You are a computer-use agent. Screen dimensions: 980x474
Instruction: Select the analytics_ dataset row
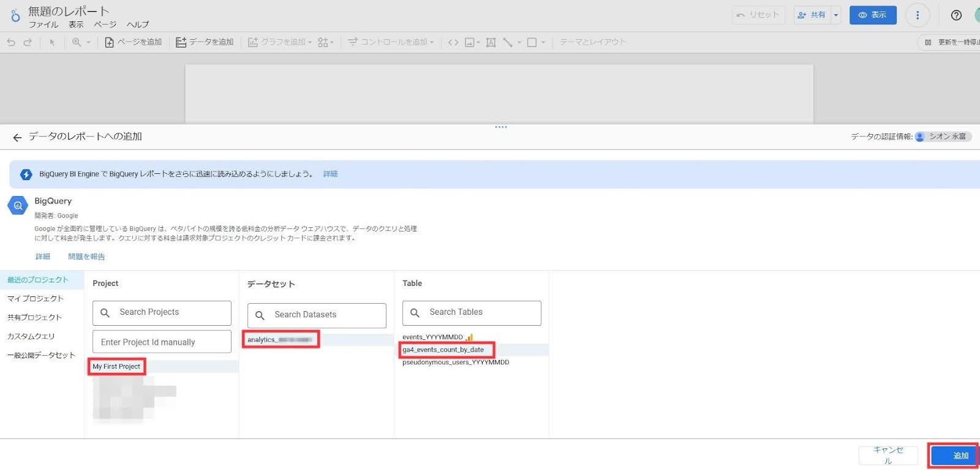[x=318, y=339]
